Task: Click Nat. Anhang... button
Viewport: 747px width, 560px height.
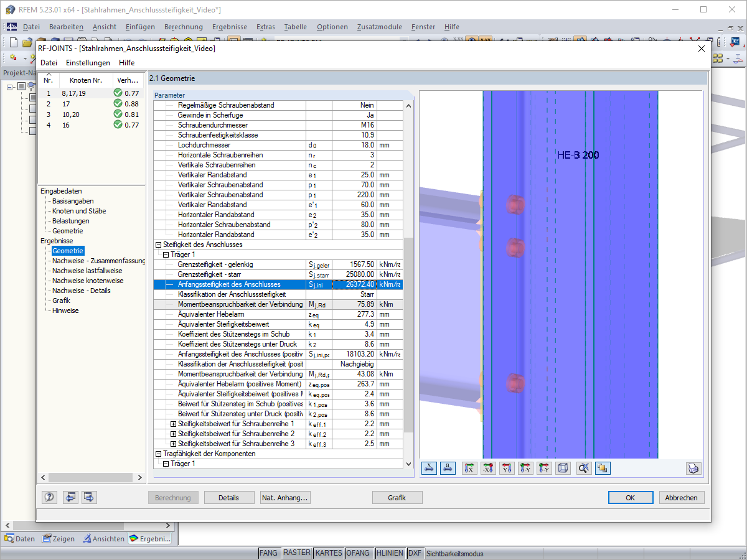Action: click(285, 498)
